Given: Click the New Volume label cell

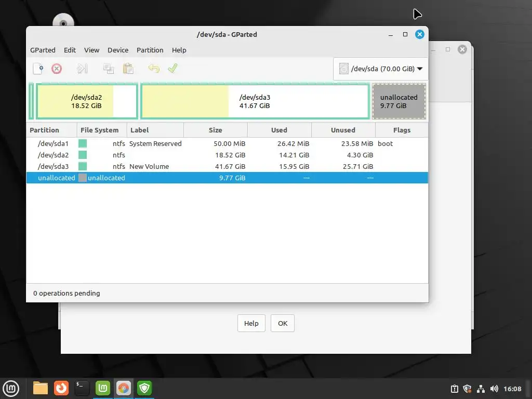Looking at the screenshot, I should pyautogui.click(x=149, y=167).
